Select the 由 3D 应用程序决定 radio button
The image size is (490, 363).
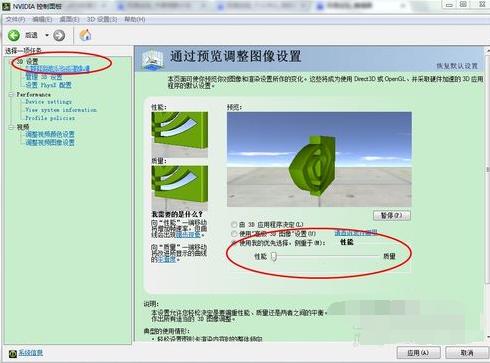(x=234, y=225)
